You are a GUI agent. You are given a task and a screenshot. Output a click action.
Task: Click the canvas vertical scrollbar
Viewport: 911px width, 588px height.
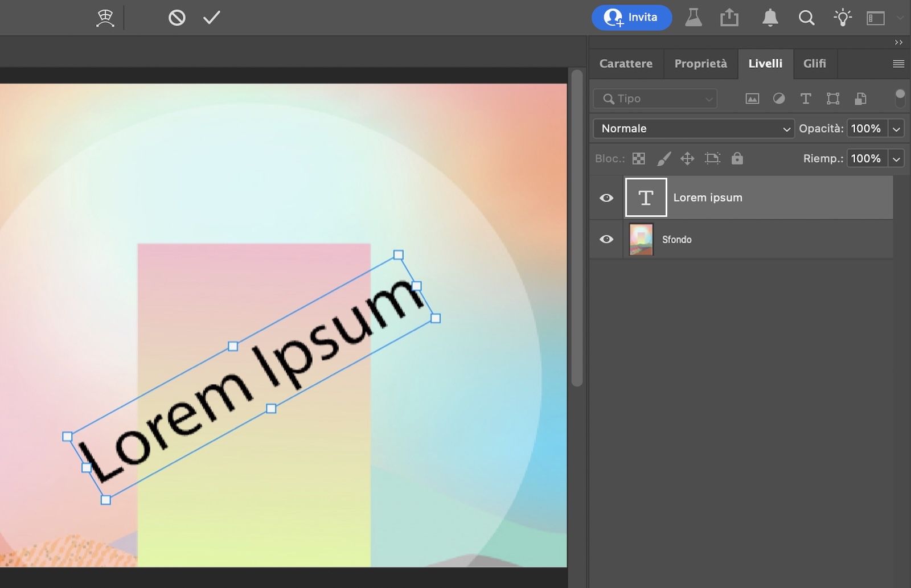pyautogui.click(x=577, y=228)
